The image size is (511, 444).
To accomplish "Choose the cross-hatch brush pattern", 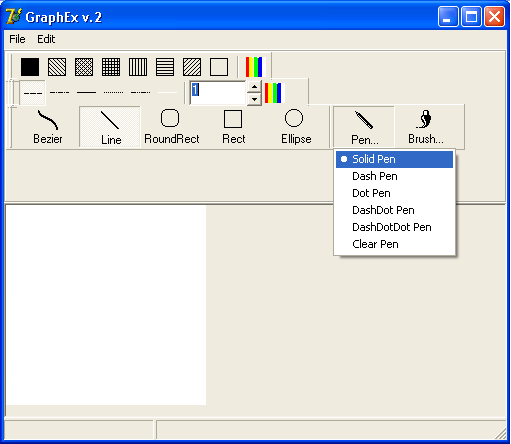I will click(x=111, y=67).
